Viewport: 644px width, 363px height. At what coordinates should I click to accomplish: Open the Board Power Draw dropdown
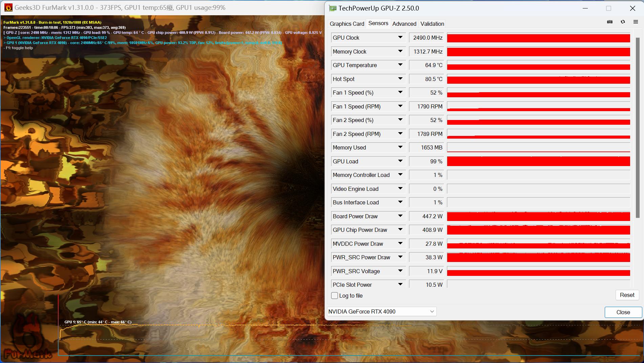coord(400,216)
